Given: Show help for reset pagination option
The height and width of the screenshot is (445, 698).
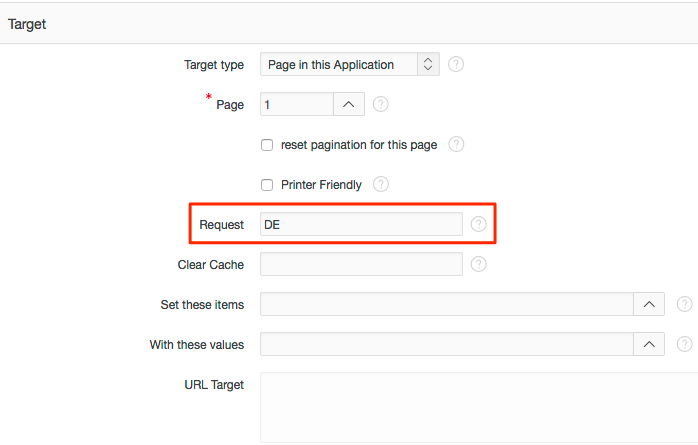Looking at the screenshot, I should point(456,144).
